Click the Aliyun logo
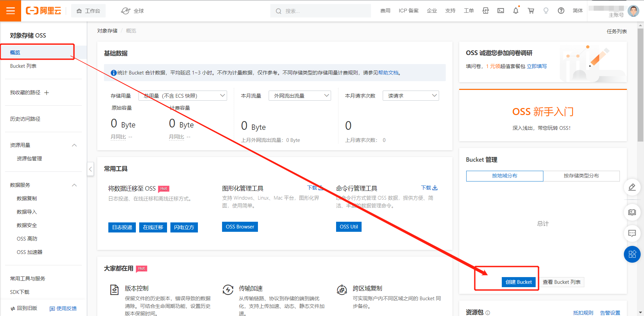The height and width of the screenshot is (316, 644). click(x=44, y=11)
